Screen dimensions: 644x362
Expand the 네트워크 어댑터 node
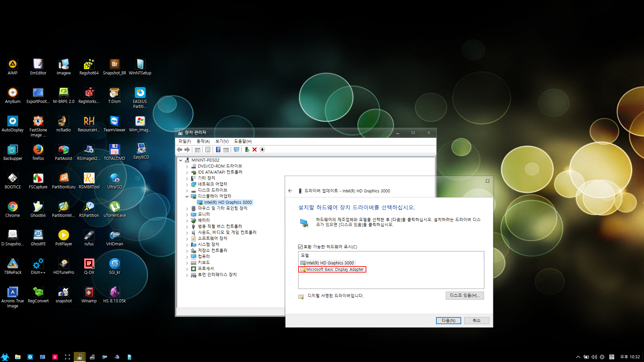click(x=187, y=184)
